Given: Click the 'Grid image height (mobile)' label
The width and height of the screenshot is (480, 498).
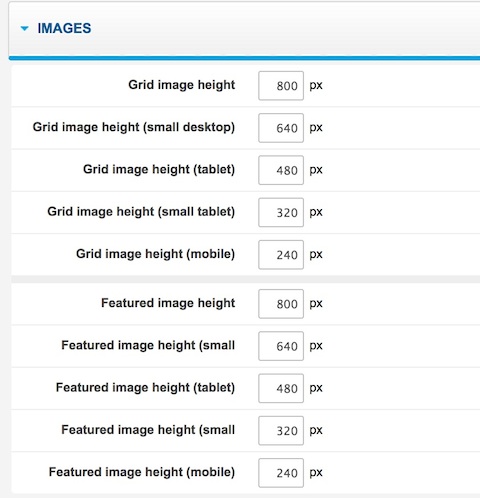Looking at the screenshot, I should (x=155, y=254).
